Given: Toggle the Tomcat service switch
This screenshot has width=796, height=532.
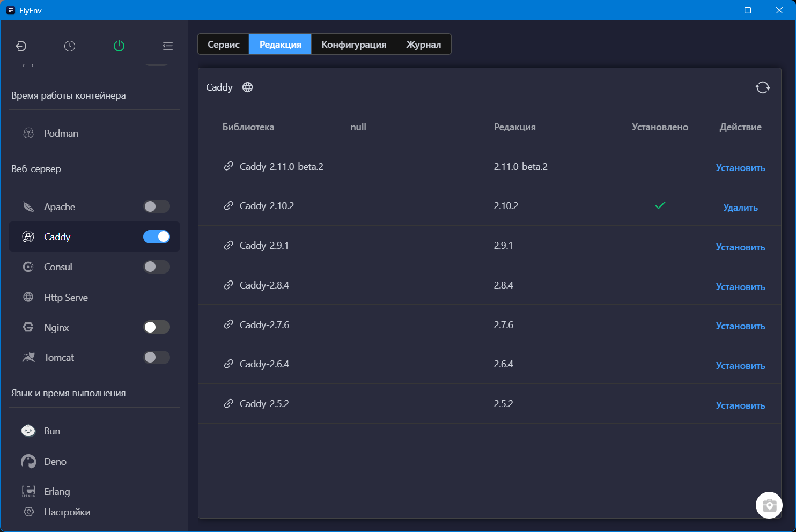Looking at the screenshot, I should pos(157,357).
